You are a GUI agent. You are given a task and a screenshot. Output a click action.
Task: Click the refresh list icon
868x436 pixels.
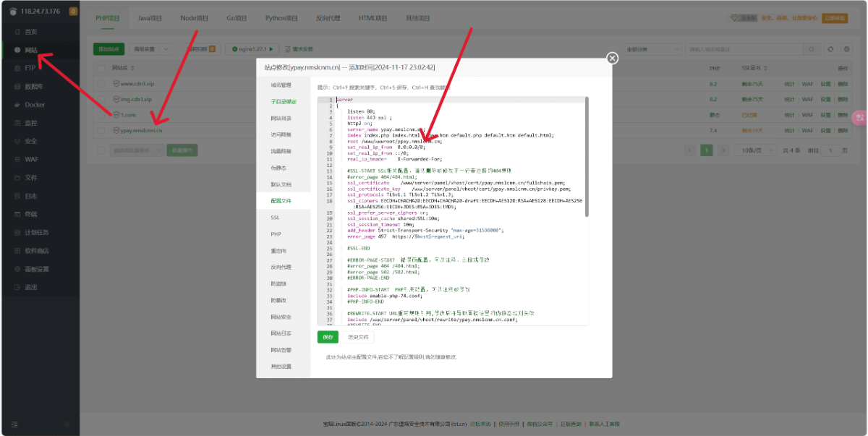830,49
